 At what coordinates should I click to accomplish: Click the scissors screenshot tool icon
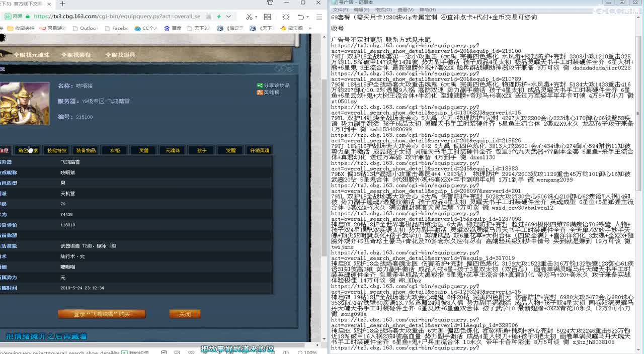[x=249, y=17]
